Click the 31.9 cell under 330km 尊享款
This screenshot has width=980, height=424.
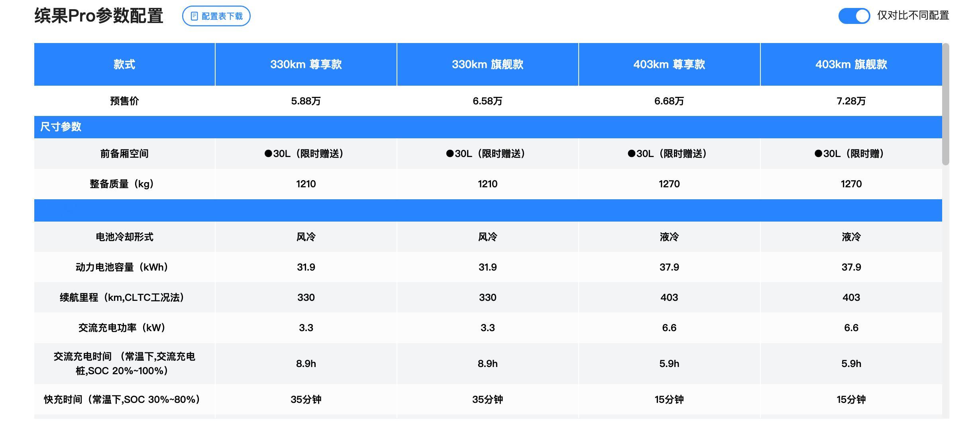click(x=306, y=267)
